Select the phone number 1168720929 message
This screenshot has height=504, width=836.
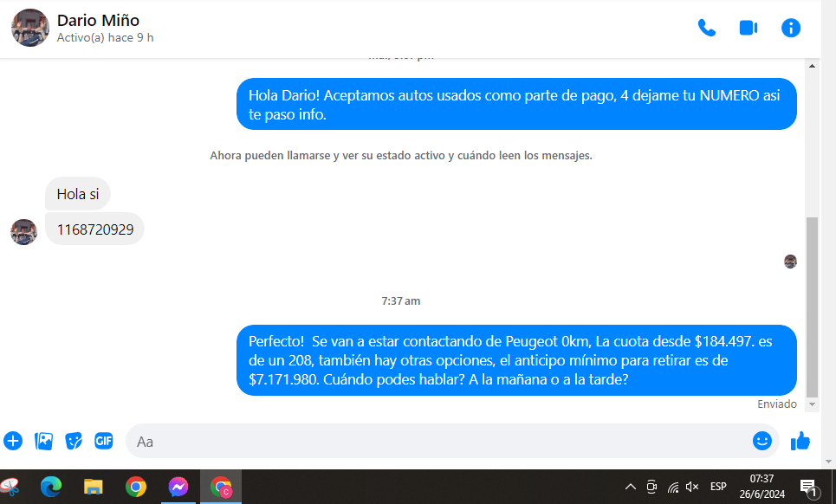coord(95,229)
